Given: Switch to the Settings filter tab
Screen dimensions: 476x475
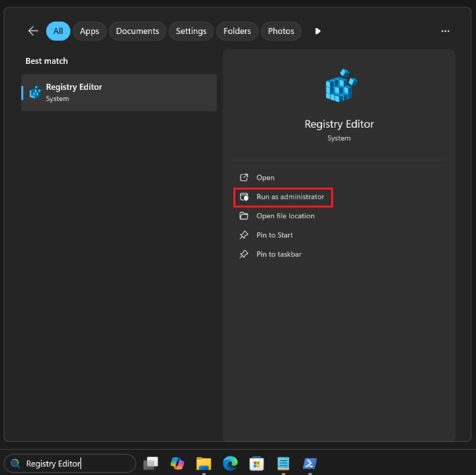Looking at the screenshot, I should (191, 31).
